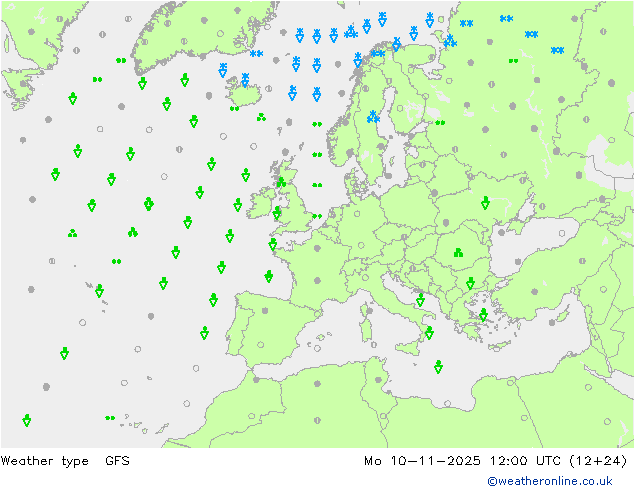Click the green drizzle symbol near the Canary Islands
This screenshot has height=490, width=634.
click(110, 418)
